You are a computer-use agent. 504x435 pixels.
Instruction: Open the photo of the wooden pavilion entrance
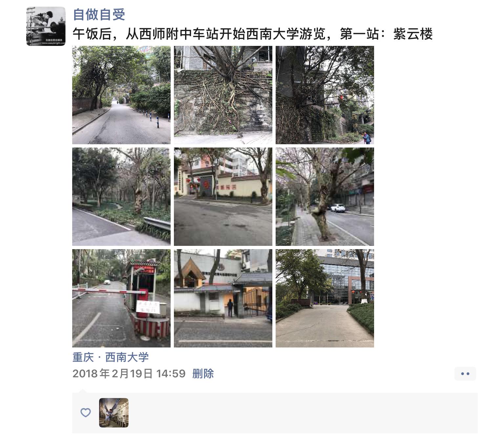223,298
